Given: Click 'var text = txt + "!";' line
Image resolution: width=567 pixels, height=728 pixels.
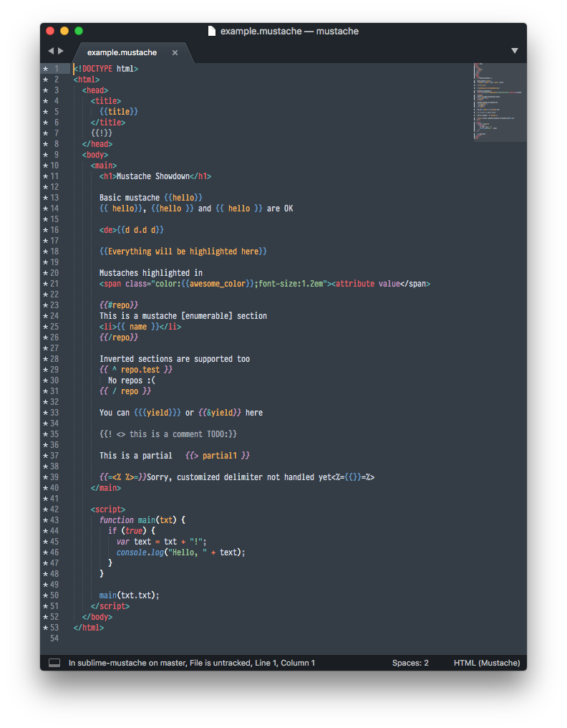Looking at the screenshot, I should pyautogui.click(x=162, y=542).
